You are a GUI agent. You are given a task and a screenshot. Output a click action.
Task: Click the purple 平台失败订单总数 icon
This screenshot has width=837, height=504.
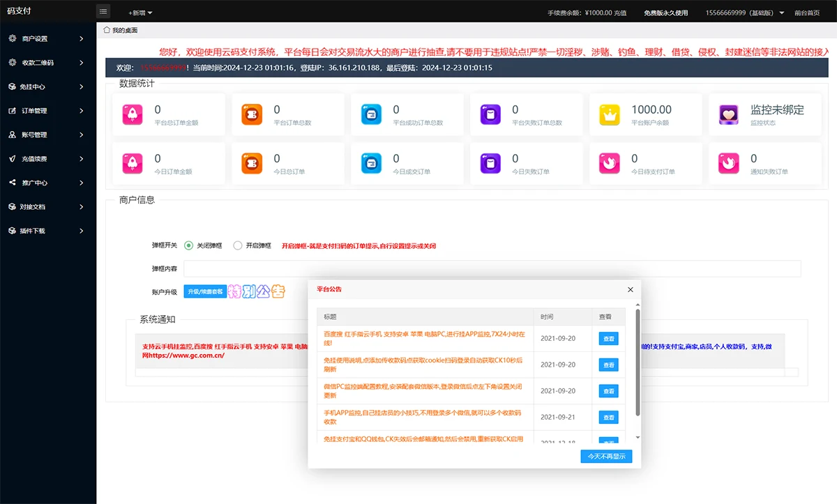(x=490, y=114)
